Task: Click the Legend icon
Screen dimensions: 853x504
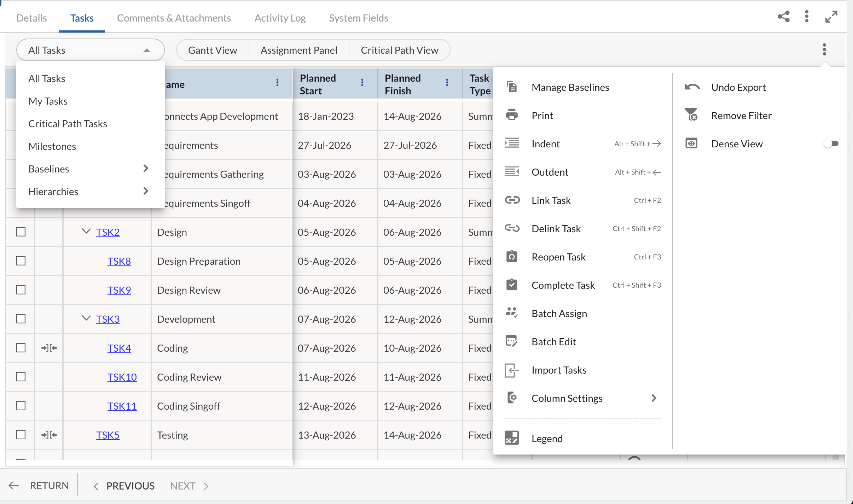Action: [x=512, y=438]
